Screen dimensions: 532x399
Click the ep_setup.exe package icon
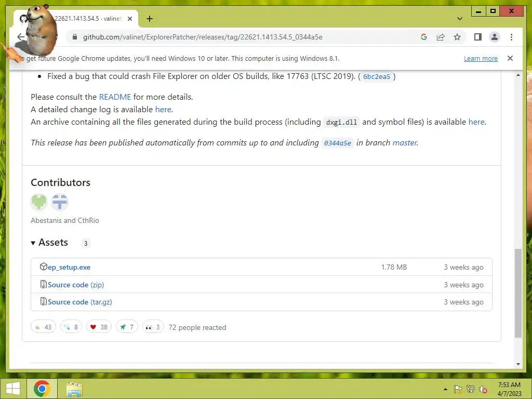43,267
